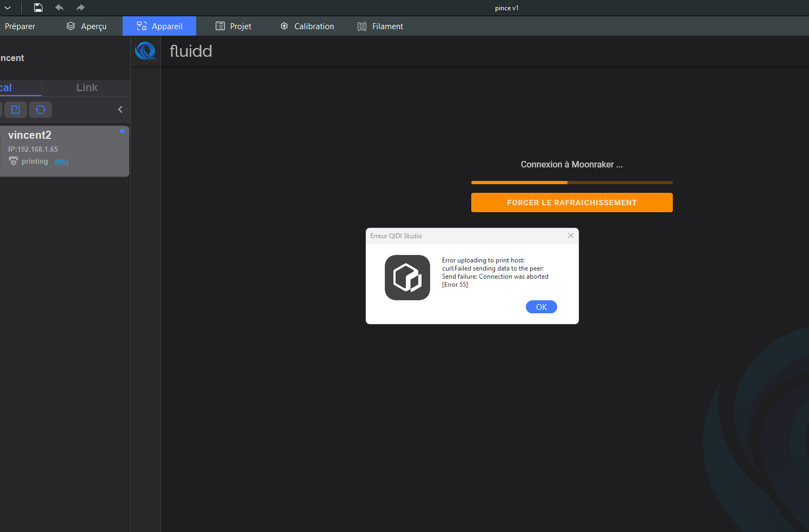
Task: Go to the Filament tab
Action: click(380, 26)
